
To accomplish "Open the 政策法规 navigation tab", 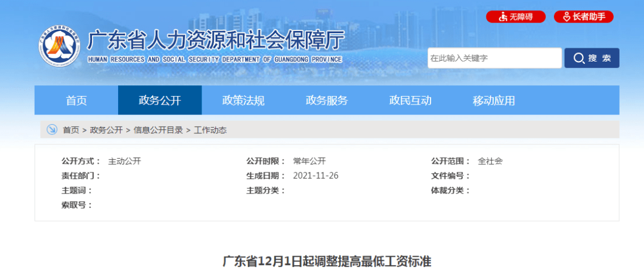I will tap(243, 100).
